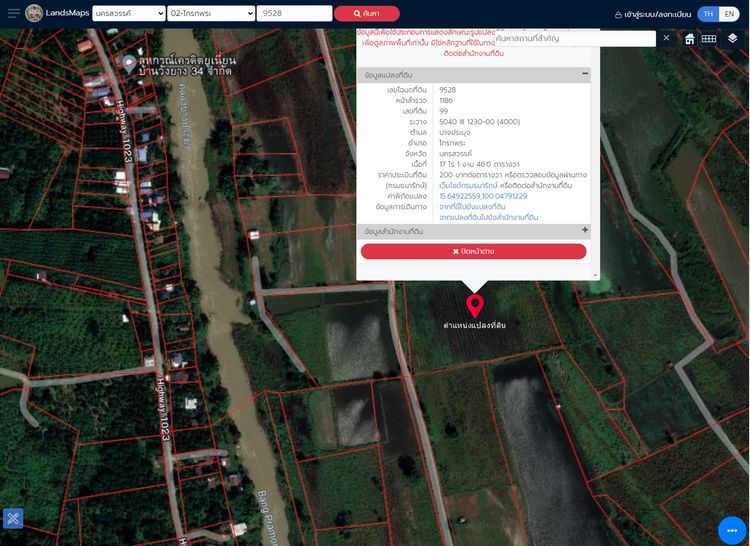
Task: Switch language to TH
Action: (x=708, y=14)
